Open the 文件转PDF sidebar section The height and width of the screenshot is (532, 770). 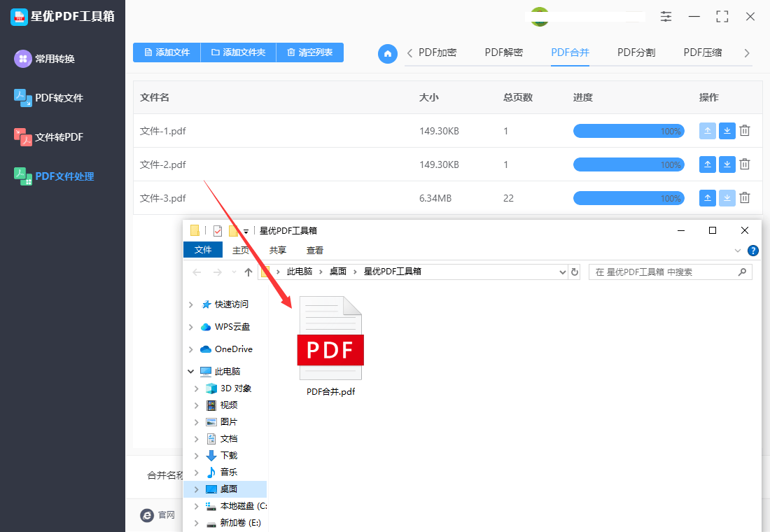coord(48,137)
